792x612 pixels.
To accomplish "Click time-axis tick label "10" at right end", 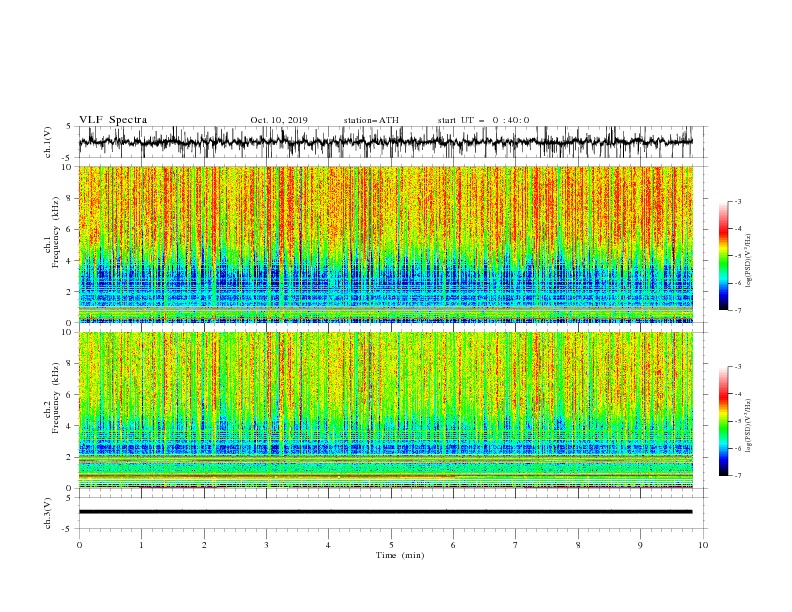I will pyautogui.click(x=703, y=545).
